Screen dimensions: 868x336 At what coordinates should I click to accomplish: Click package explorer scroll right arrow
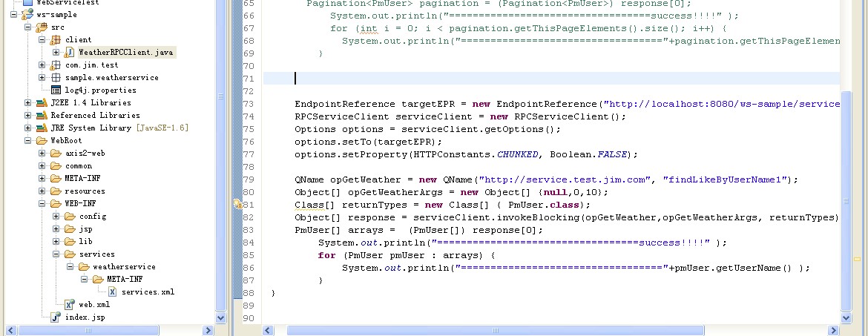[208, 331]
